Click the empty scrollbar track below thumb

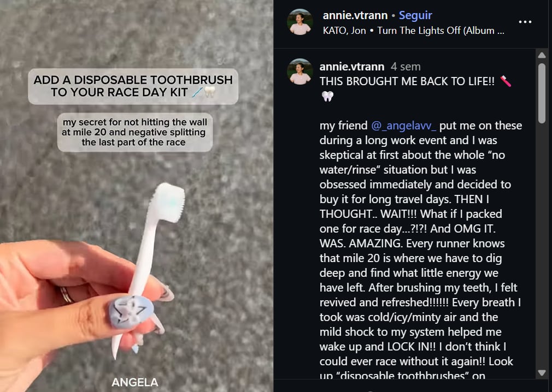coord(542,246)
